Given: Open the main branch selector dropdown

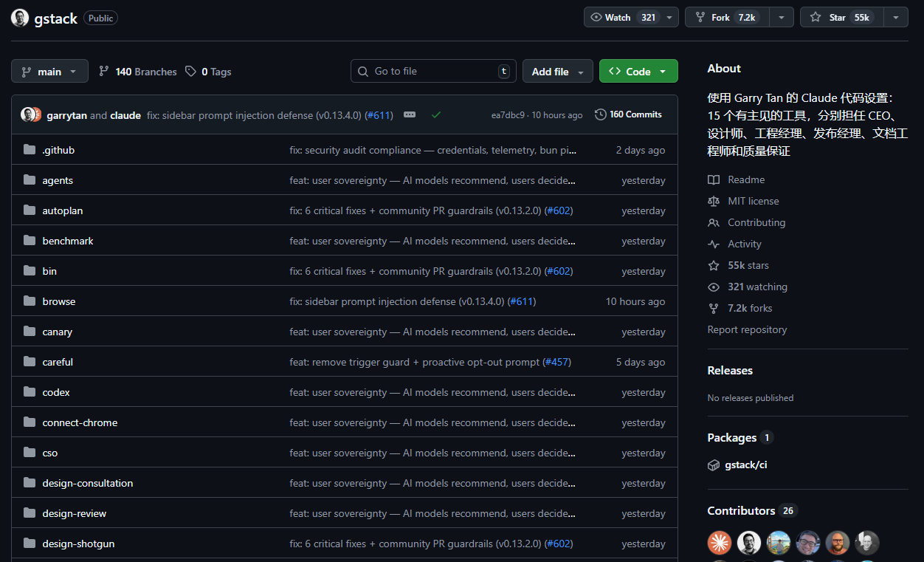Looking at the screenshot, I should click(49, 71).
